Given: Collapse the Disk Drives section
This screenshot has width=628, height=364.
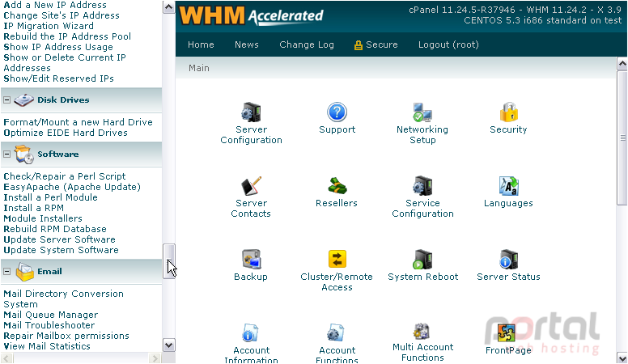Looking at the screenshot, I should pos(6,100).
